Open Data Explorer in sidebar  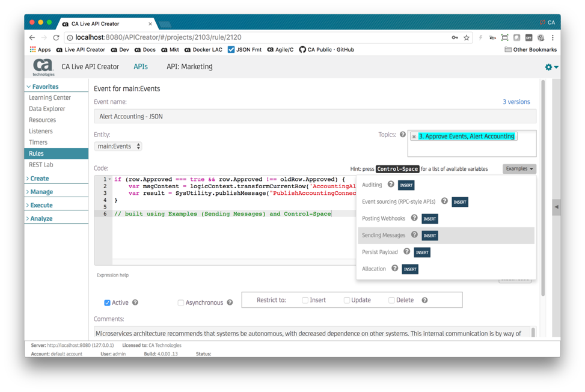(x=47, y=109)
